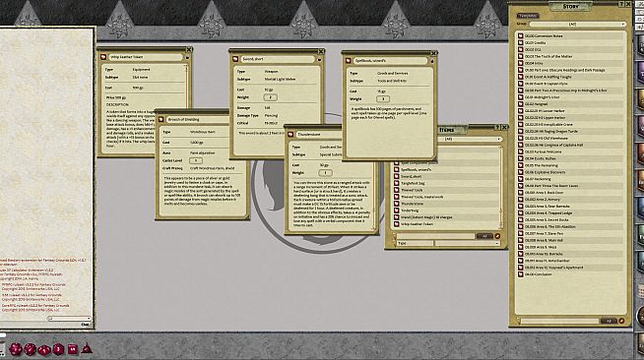Screen dimensions: 644x360
Task: Click the Type filter field in Items window
Action: [x=415, y=244]
